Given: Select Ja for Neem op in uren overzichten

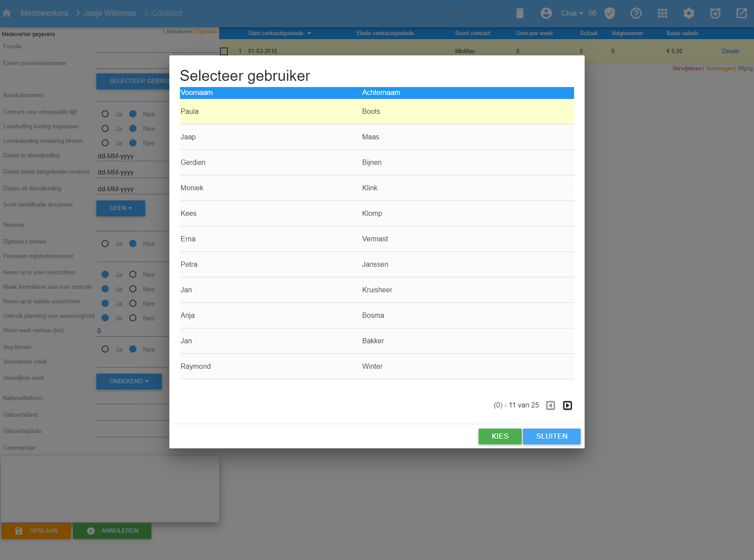Looking at the screenshot, I should pos(105,274).
